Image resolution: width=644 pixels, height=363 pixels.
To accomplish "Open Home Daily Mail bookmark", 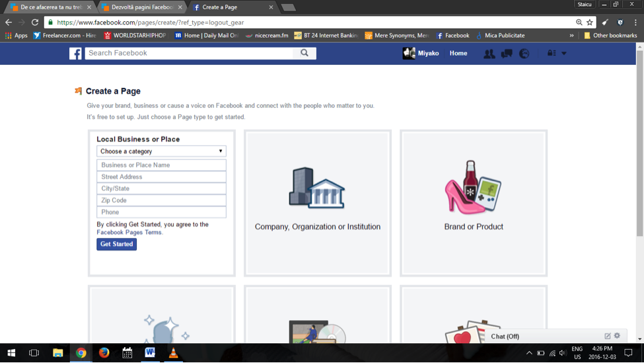I will point(206,35).
